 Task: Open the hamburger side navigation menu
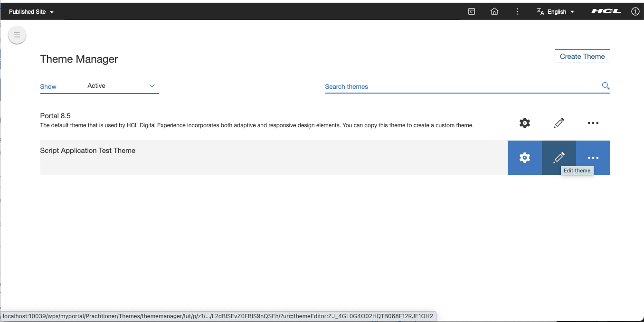[17, 35]
